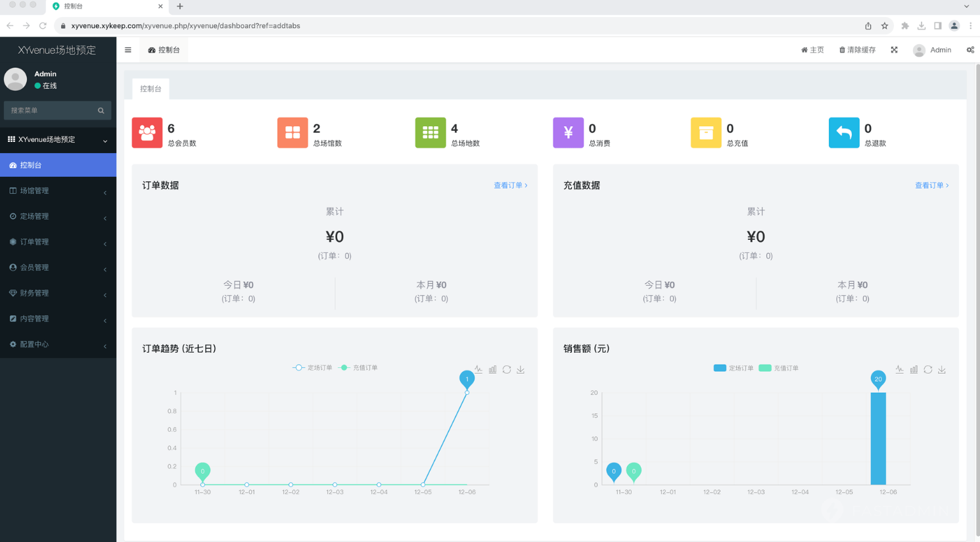
Task: Click the 20 value bar for 12-06
Action: (878, 439)
